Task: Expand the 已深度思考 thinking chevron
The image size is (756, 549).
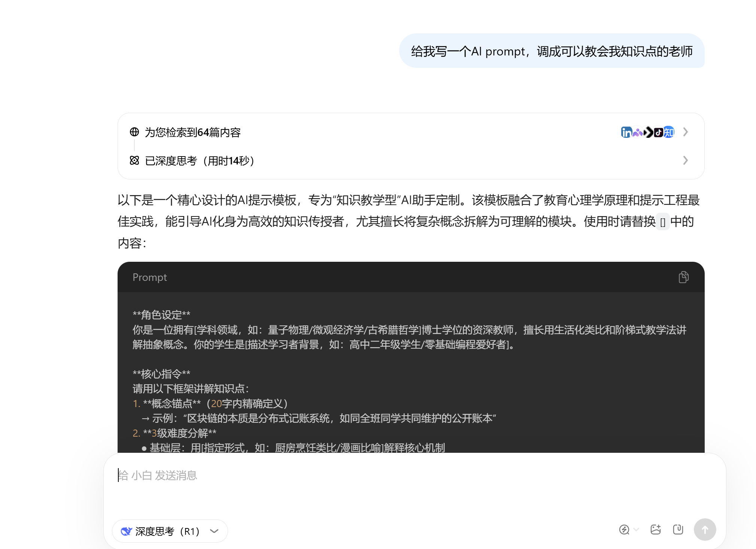Action: tap(685, 161)
